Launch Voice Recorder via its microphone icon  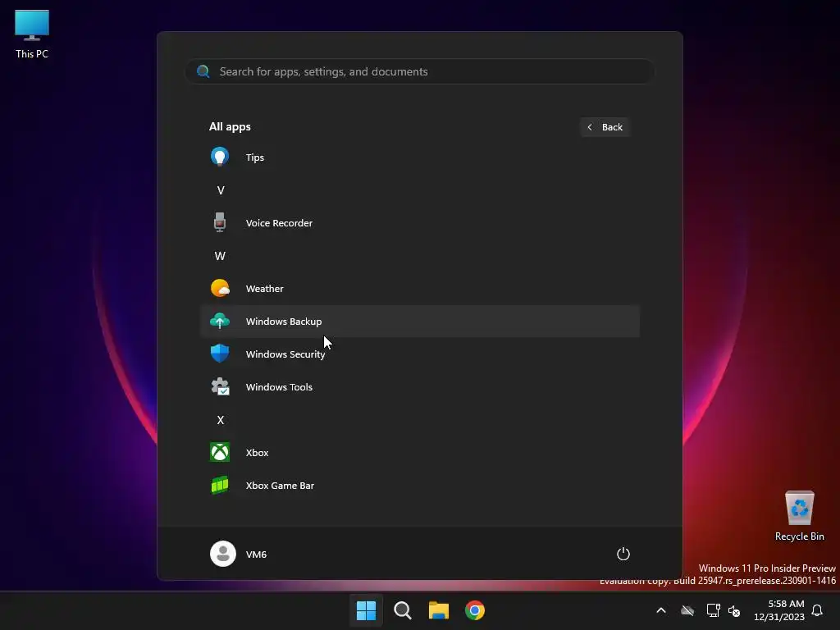point(220,222)
